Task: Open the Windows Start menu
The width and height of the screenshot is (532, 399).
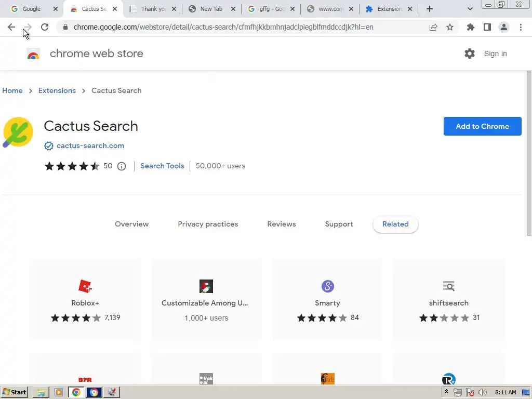Action: (x=14, y=392)
